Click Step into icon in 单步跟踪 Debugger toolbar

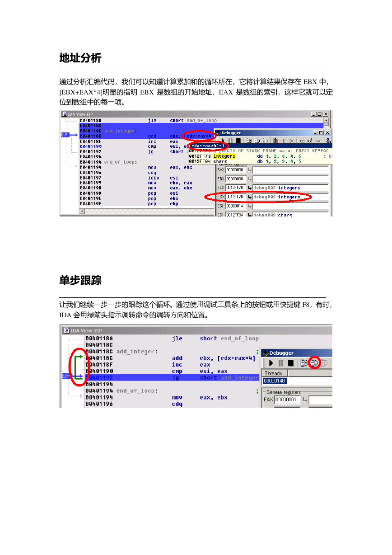tap(304, 363)
